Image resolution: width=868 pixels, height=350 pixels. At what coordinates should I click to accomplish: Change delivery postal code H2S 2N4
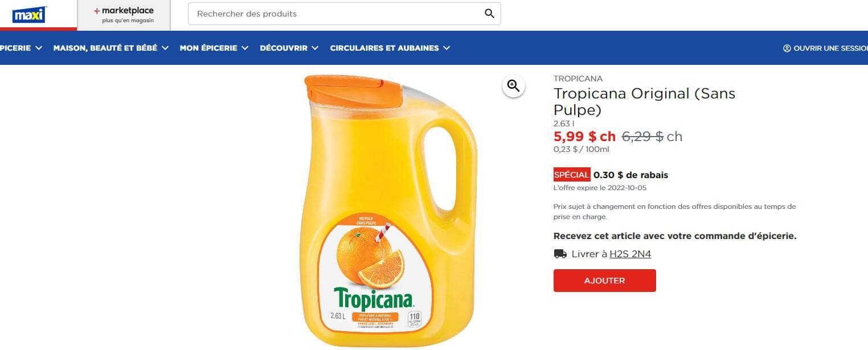[x=630, y=254]
